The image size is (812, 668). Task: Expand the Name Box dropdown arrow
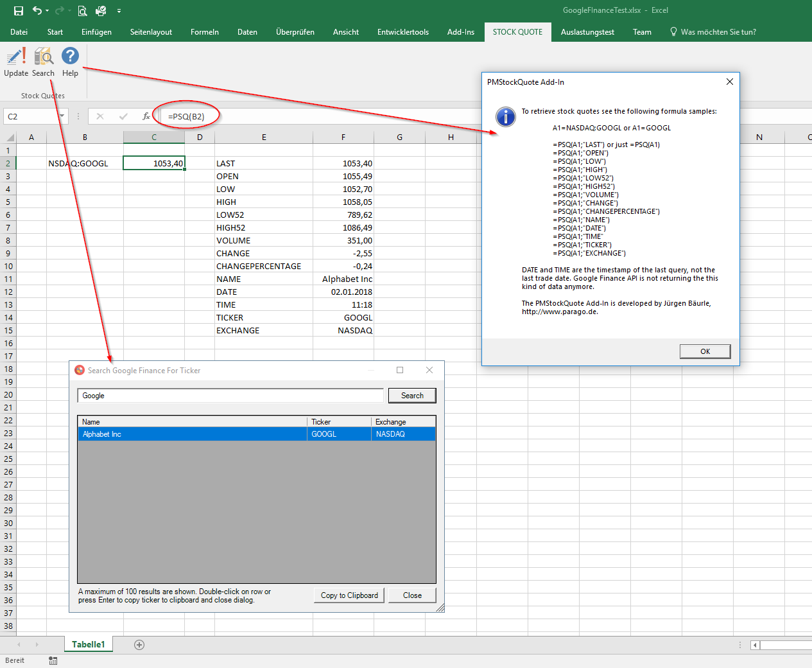click(x=62, y=116)
